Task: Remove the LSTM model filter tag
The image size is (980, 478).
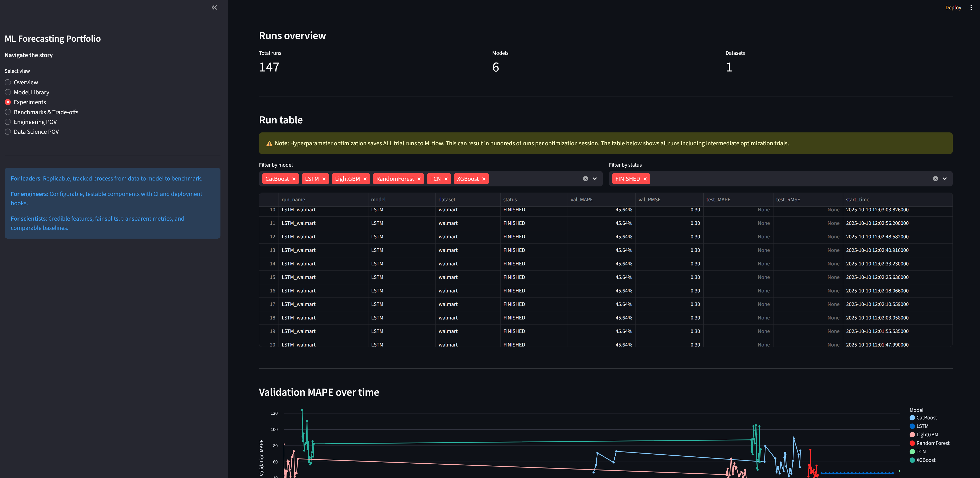Action: (324, 179)
